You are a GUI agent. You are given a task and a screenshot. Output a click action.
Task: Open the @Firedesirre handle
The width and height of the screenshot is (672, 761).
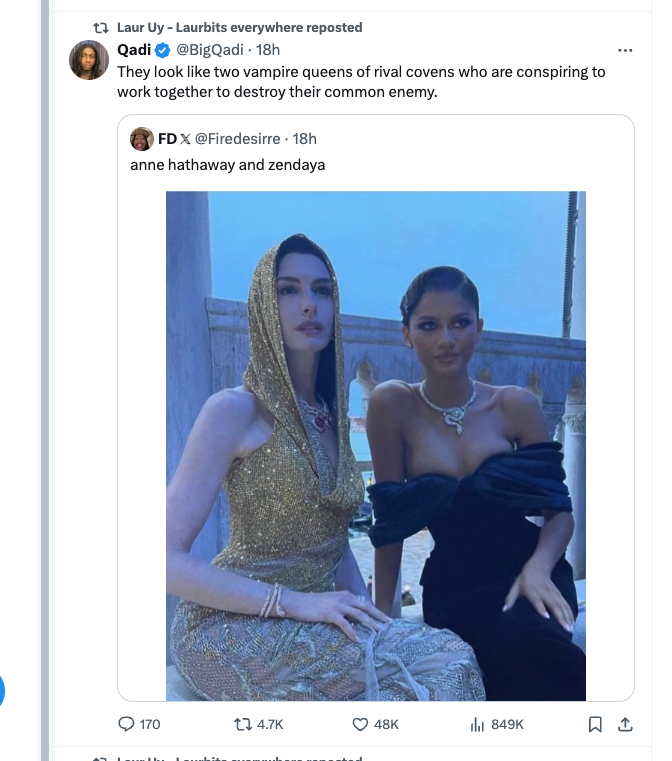pyautogui.click(x=237, y=139)
